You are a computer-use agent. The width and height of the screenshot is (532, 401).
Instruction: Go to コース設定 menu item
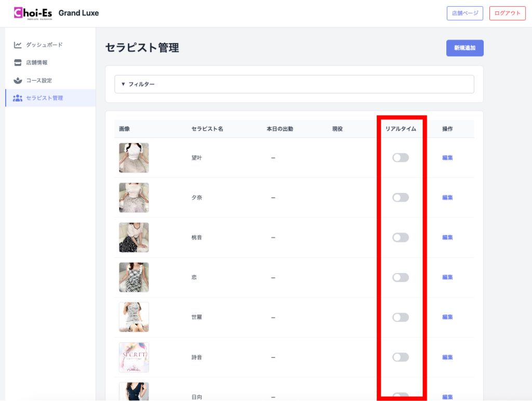pyautogui.click(x=39, y=80)
